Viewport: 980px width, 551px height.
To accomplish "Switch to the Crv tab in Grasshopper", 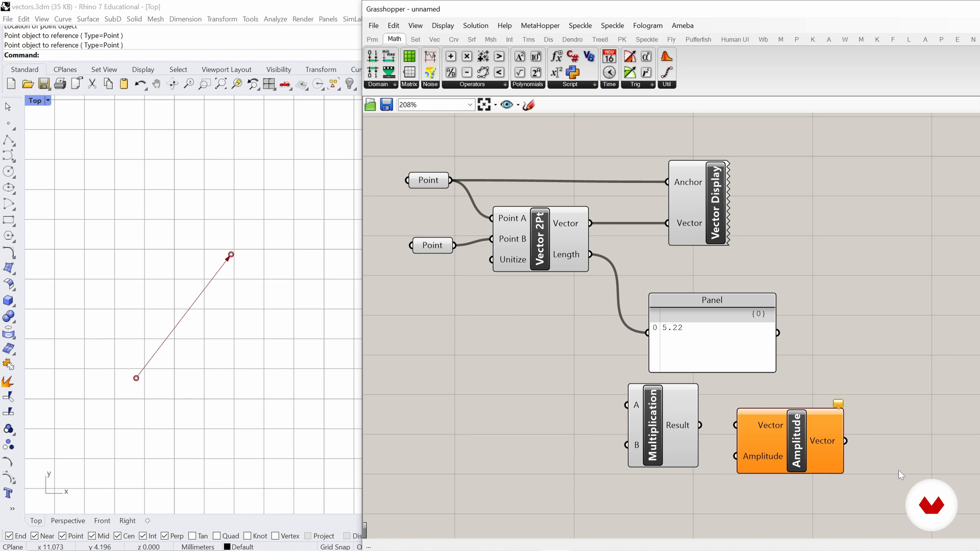I will point(454,40).
